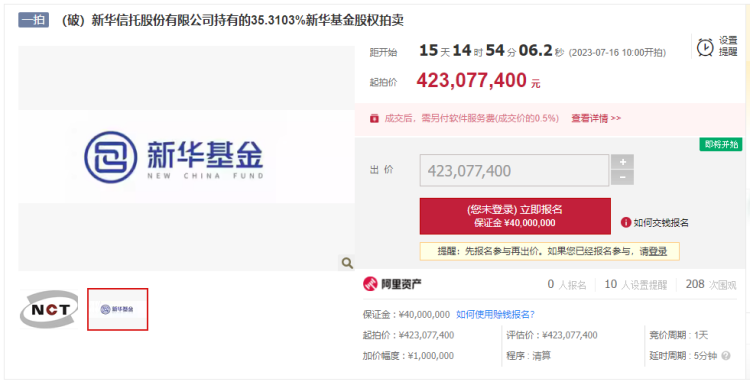Click the large 新华基金 main image
The image size is (750, 385).
pos(186,158)
